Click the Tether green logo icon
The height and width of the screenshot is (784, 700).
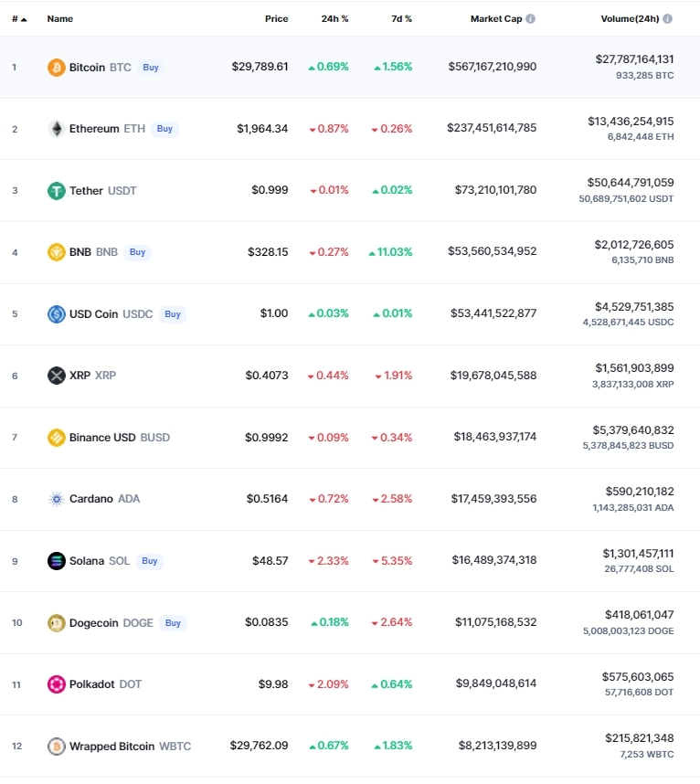point(57,190)
